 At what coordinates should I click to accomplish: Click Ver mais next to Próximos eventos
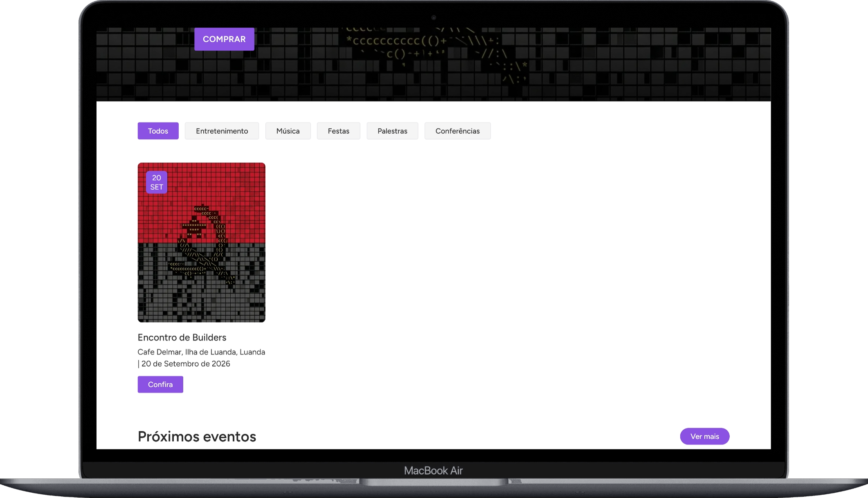pos(705,436)
